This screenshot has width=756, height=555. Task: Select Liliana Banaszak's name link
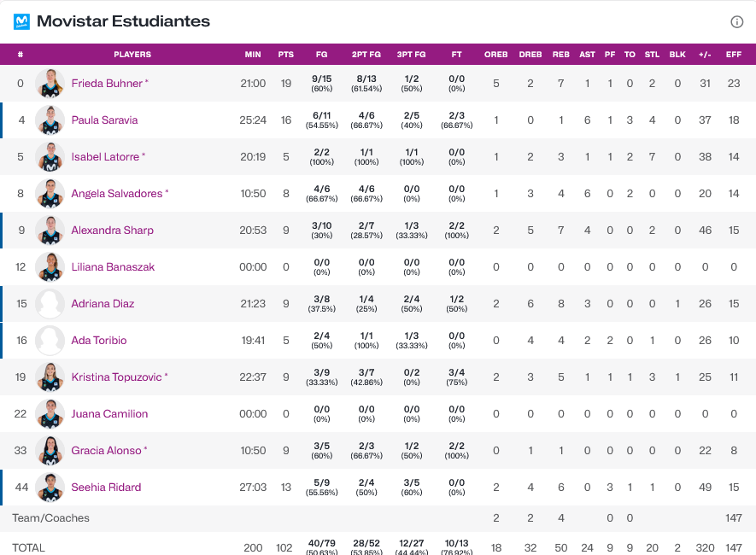click(113, 267)
